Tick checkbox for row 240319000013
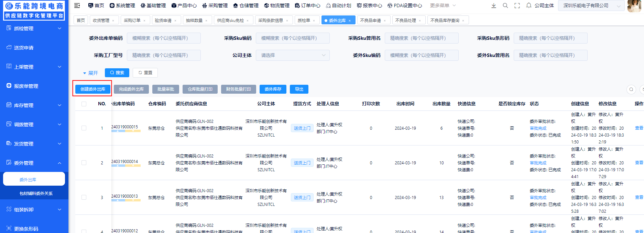This screenshot has height=233, width=644. 84,197
